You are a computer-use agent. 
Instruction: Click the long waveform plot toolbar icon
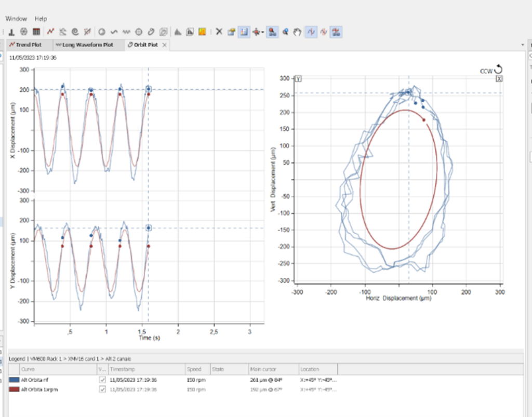click(x=127, y=32)
